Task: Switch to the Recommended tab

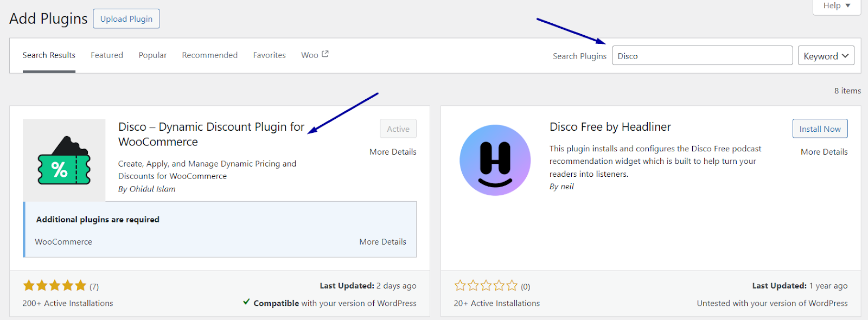Action: [x=210, y=55]
